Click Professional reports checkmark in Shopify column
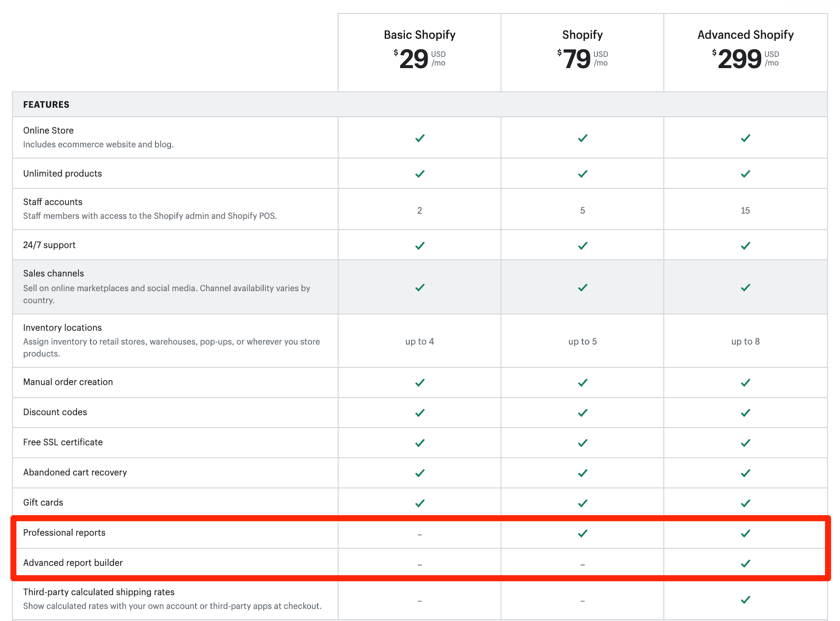This screenshot has width=840, height=621. 583,534
